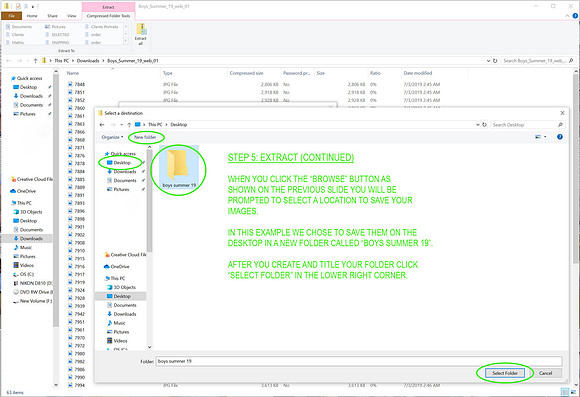Click the Search Boys_Summer_19_web field

click(538, 61)
